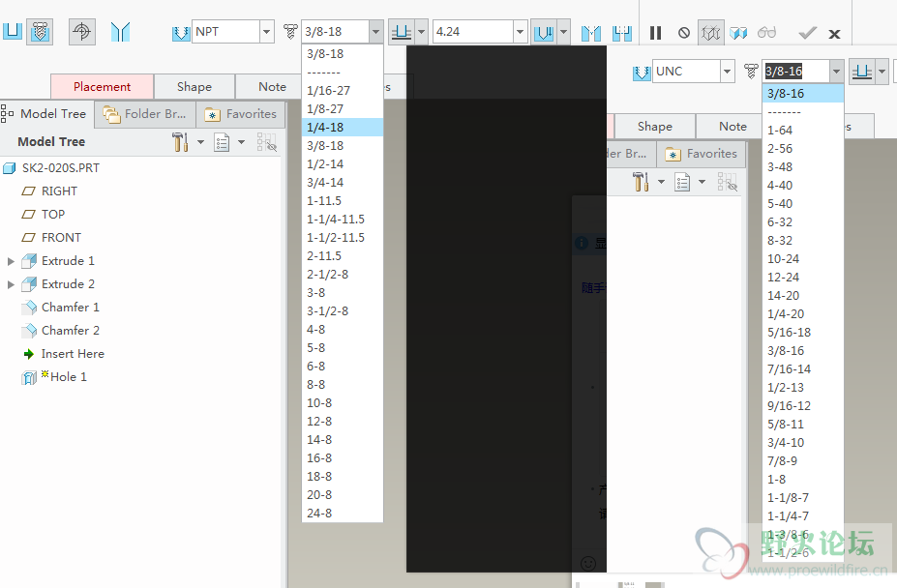Image resolution: width=897 pixels, height=588 pixels.
Task: Open the 3/8-16 screw size dropdown arrow
Action: (x=836, y=72)
